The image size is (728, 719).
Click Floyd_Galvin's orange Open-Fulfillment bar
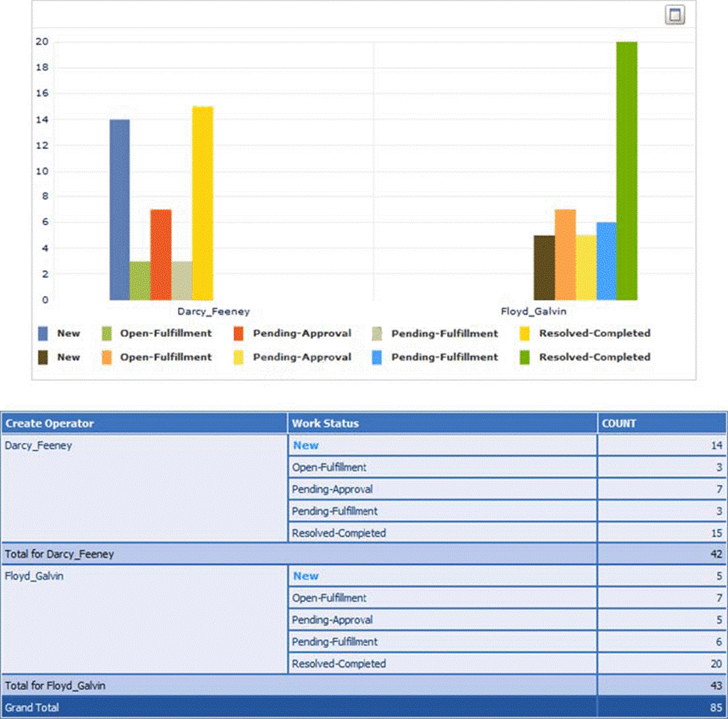(x=565, y=254)
